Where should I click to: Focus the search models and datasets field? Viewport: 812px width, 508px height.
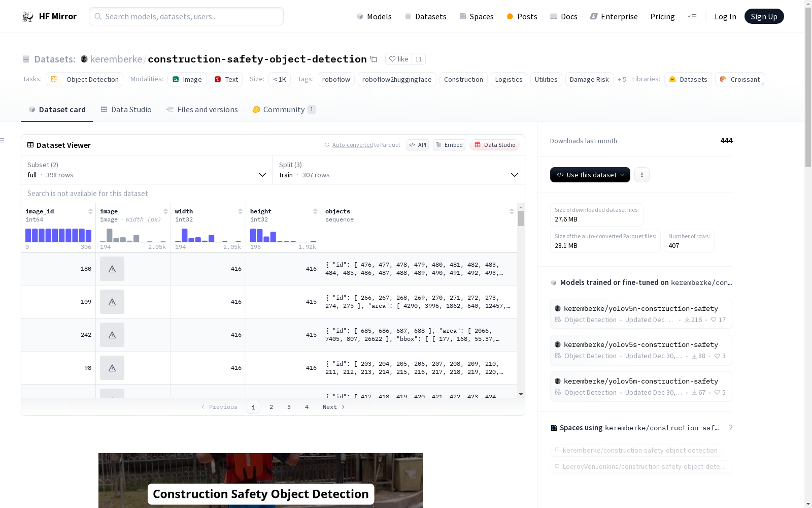[x=186, y=16]
